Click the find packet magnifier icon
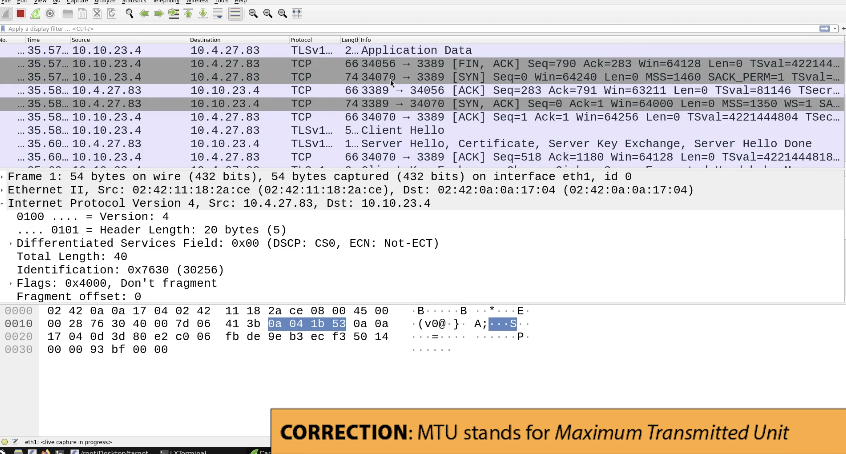This screenshot has width=846, height=454. pos(129,14)
